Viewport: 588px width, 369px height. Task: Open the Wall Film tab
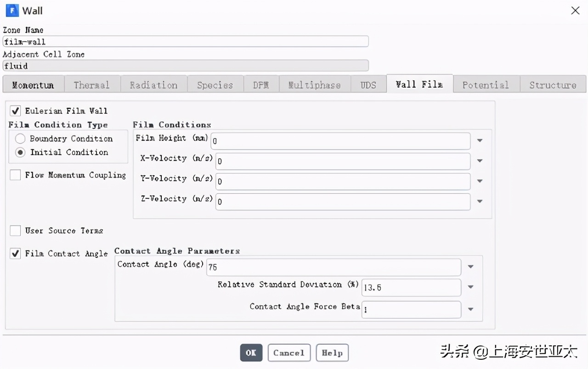(419, 84)
